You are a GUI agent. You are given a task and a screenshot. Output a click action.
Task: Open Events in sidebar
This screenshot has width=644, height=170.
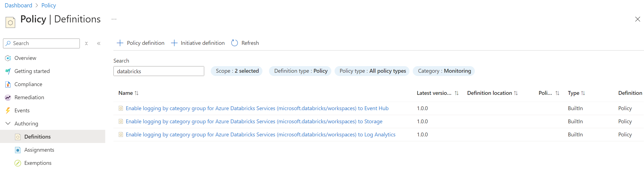[22, 110]
